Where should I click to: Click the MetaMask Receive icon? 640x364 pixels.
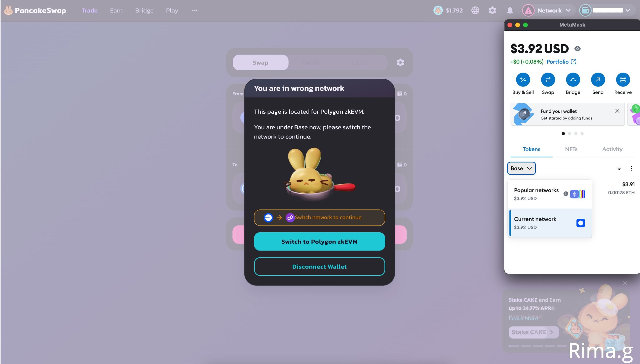click(623, 80)
